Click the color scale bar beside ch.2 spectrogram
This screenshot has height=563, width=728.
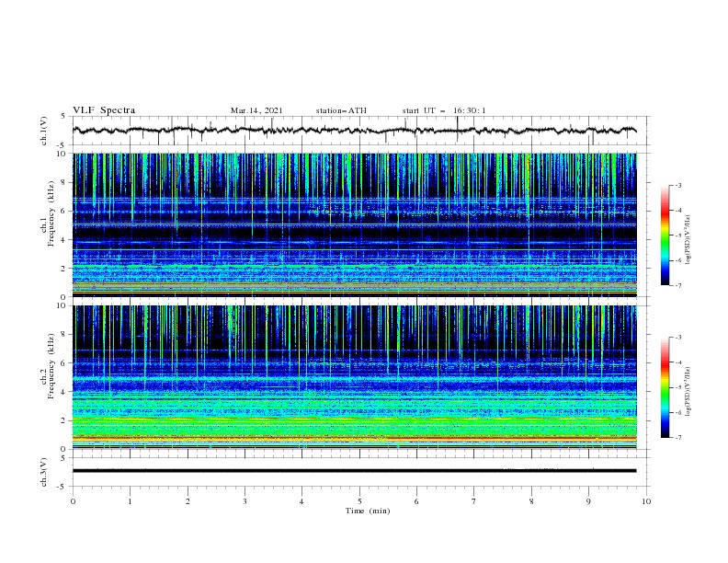[665, 387]
